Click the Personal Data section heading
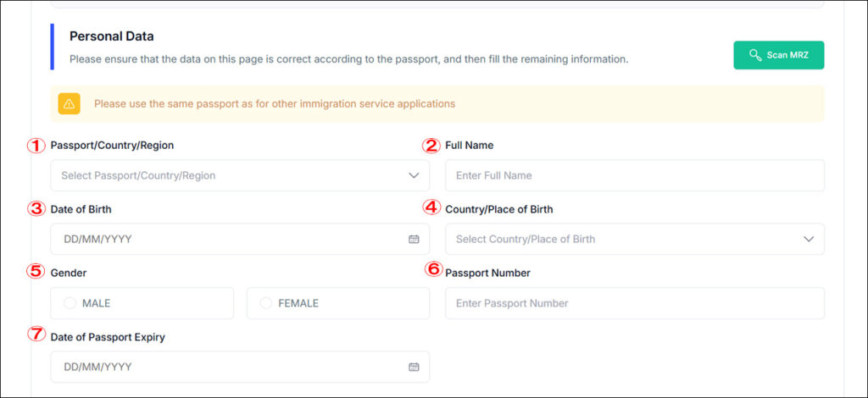The height and width of the screenshot is (398, 868). tap(112, 36)
